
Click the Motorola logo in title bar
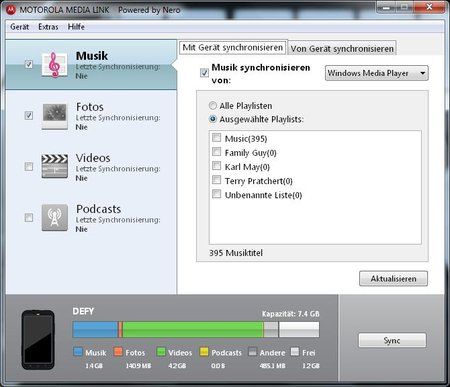click(11, 10)
